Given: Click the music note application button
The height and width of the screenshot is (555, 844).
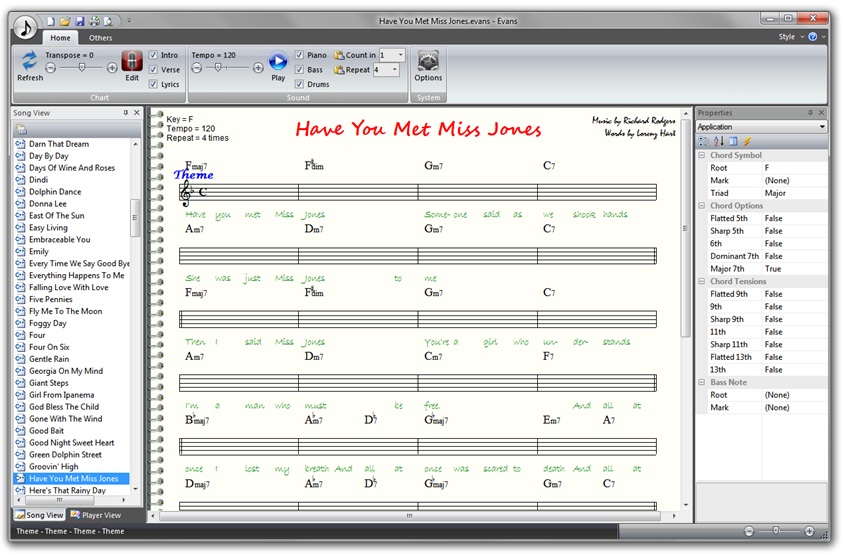Looking at the screenshot, I should (25, 27).
